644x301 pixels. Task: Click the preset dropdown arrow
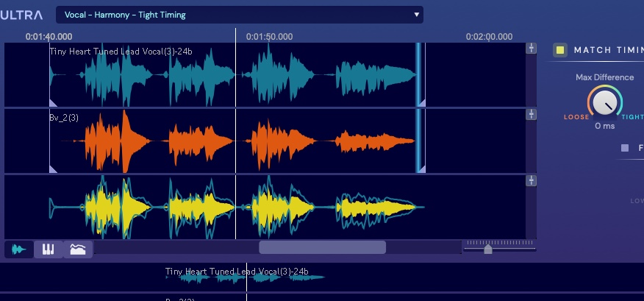(417, 15)
